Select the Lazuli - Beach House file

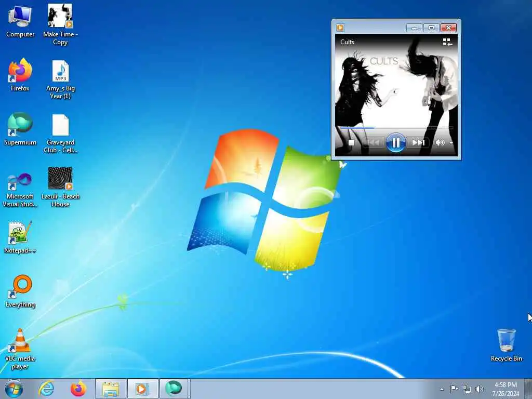pos(60,187)
